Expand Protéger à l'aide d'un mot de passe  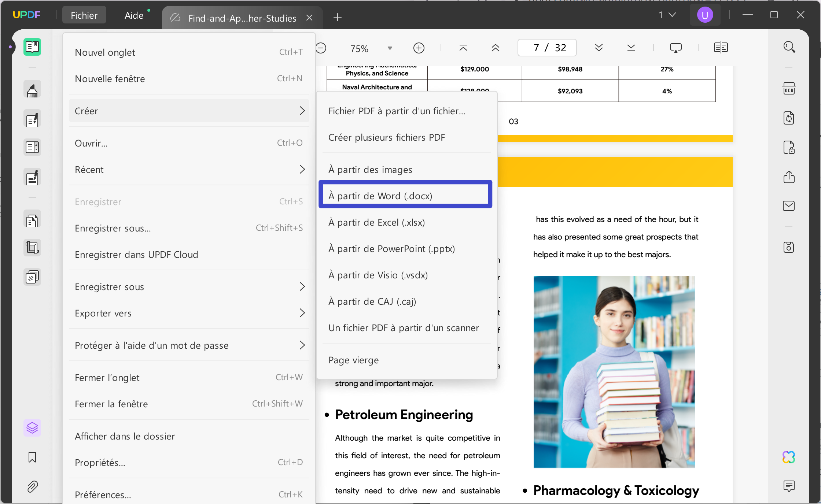coord(189,345)
